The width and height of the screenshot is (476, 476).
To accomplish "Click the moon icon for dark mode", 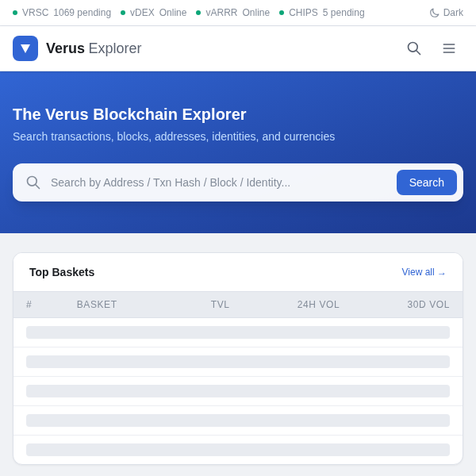I will (x=435, y=13).
